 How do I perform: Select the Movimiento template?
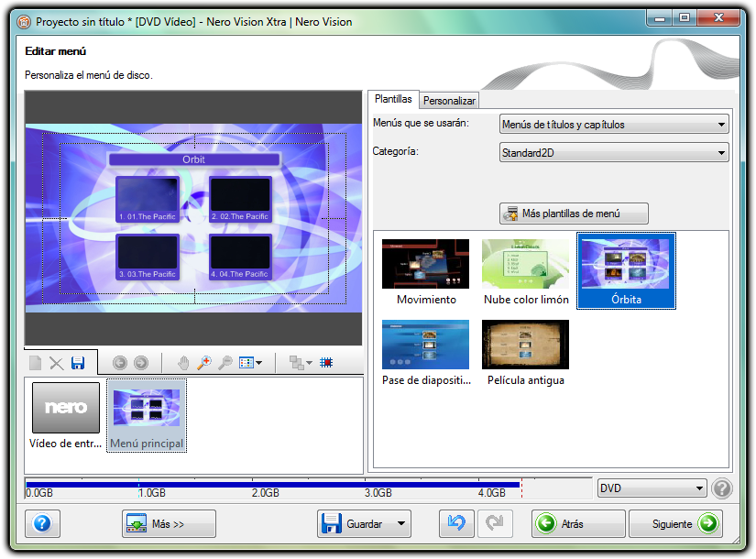[426, 272]
